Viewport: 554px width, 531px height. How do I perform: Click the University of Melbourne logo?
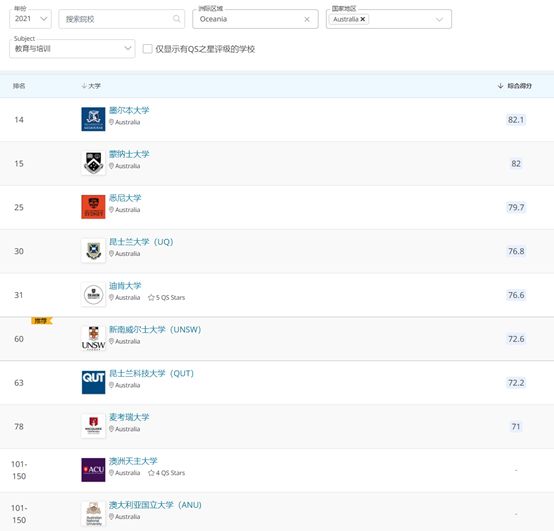click(x=93, y=119)
